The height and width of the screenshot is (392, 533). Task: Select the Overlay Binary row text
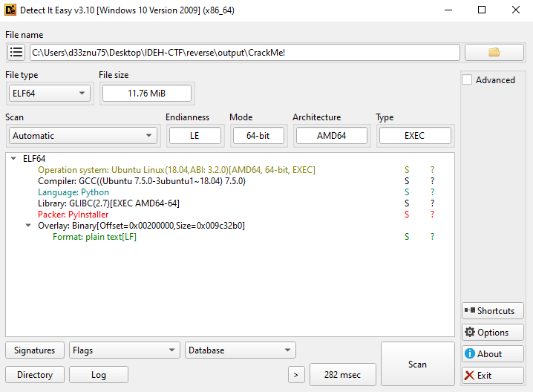pyautogui.click(x=141, y=226)
